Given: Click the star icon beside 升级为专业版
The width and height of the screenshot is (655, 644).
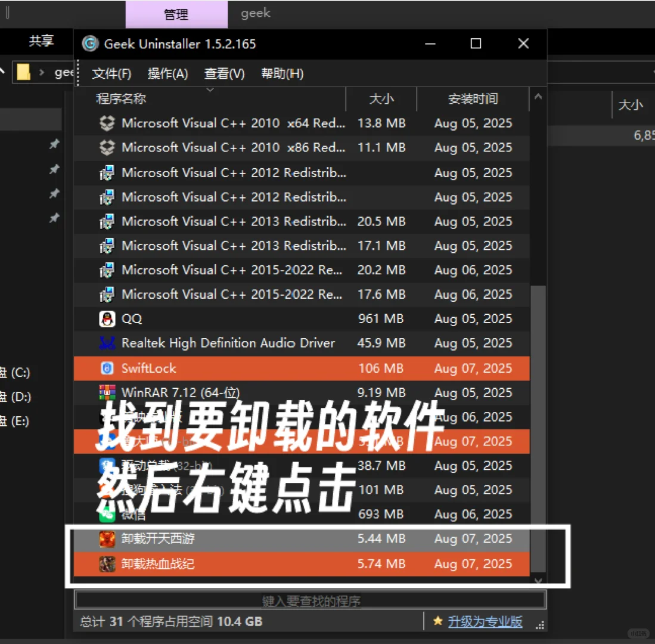Looking at the screenshot, I should tap(438, 621).
